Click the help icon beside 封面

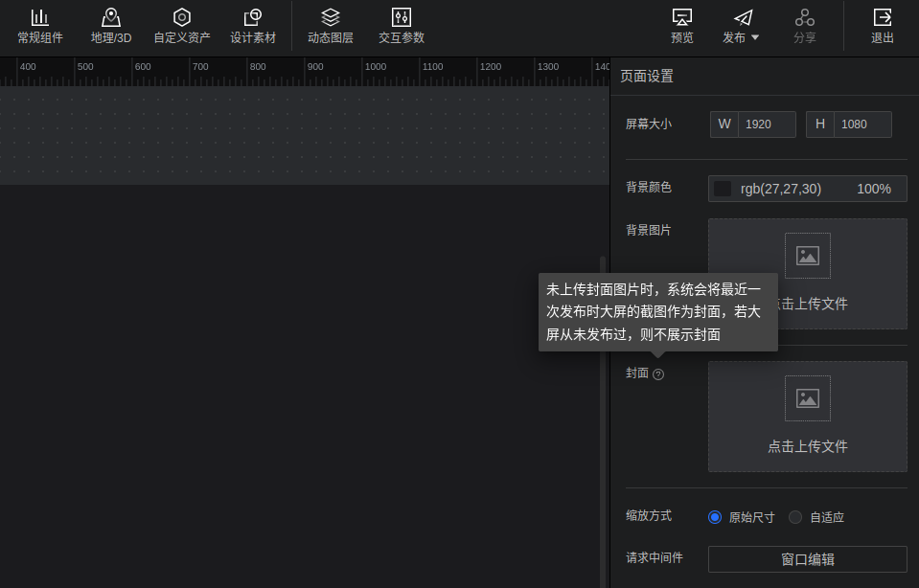658,374
